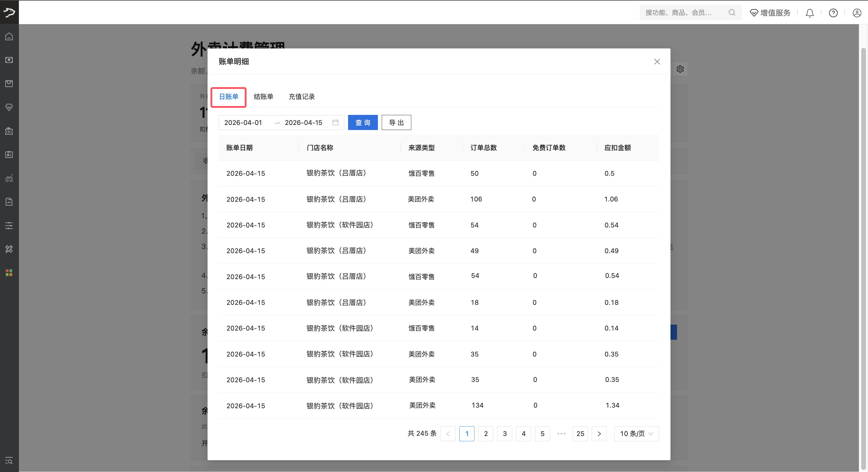868x472 pixels.
Task: Expand the 10 条/页 page size dropdown
Action: coord(636,434)
